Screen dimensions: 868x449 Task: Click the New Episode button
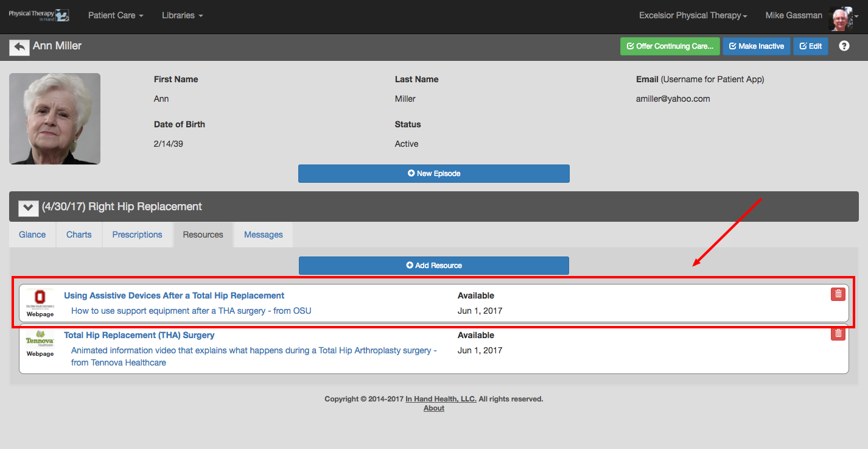[x=434, y=174]
